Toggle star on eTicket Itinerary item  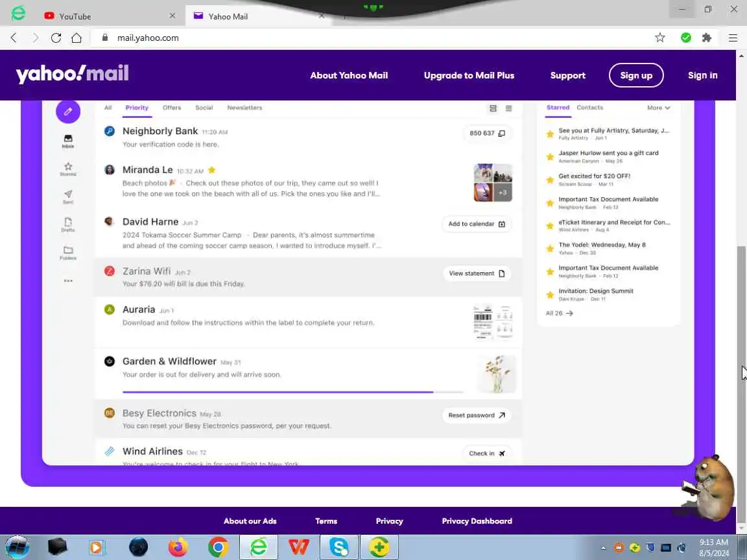coord(550,226)
